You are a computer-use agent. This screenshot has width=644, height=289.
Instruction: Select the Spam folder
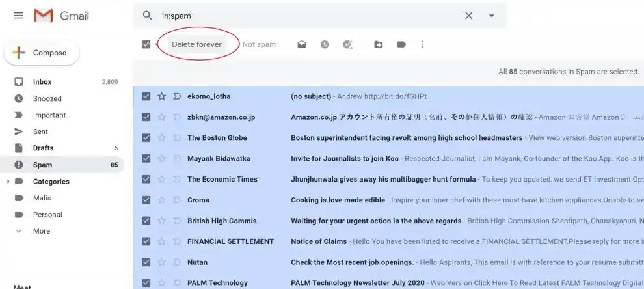62,165
